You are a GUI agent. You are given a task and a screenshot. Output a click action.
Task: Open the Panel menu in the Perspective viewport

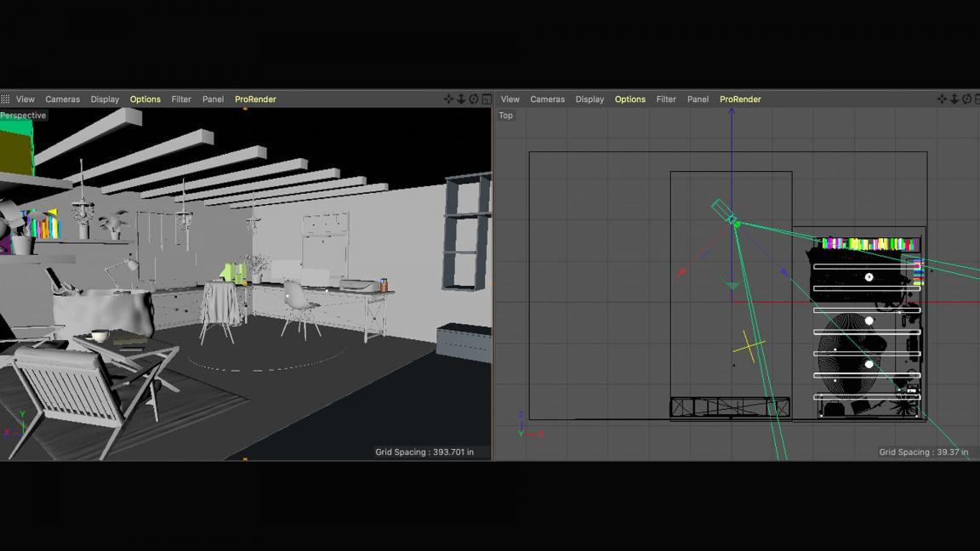[214, 99]
